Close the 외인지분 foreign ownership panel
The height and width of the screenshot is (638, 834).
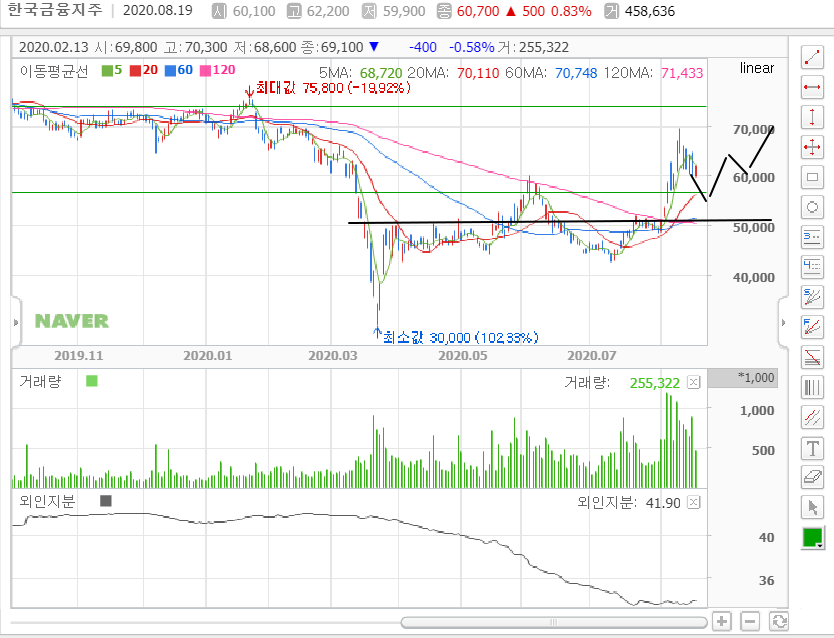[694, 502]
